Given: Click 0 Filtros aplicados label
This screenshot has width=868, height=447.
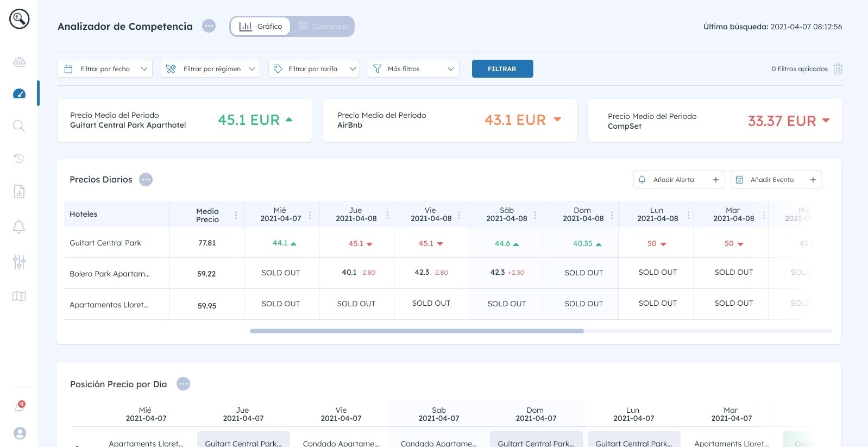Looking at the screenshot, I should pyautogui.click(x=800, y=69).
